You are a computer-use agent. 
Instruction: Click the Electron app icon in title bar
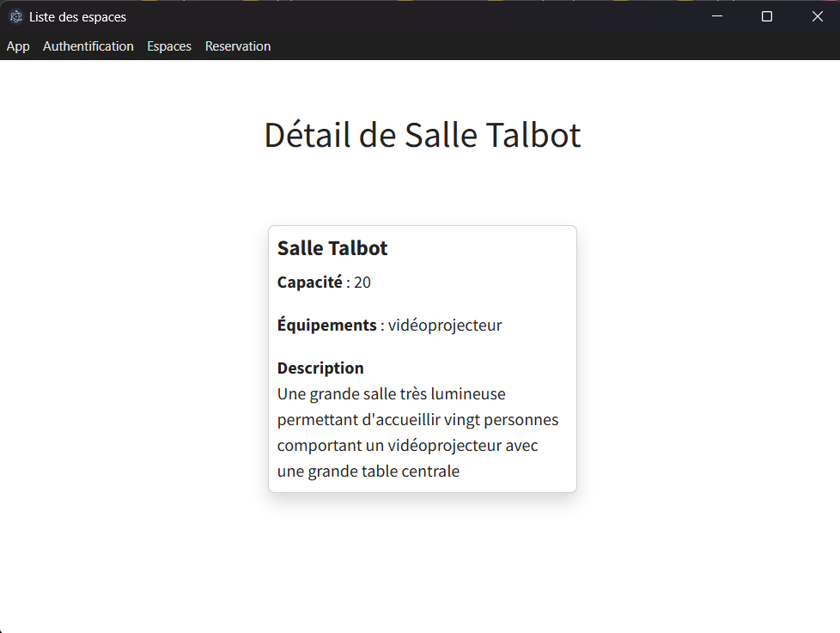click(x=15, y=16)
